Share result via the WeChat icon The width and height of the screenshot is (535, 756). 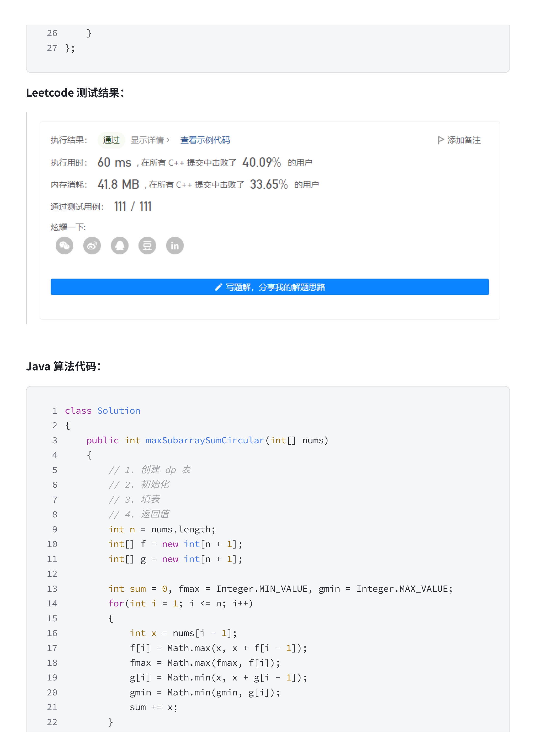point(65,246)
